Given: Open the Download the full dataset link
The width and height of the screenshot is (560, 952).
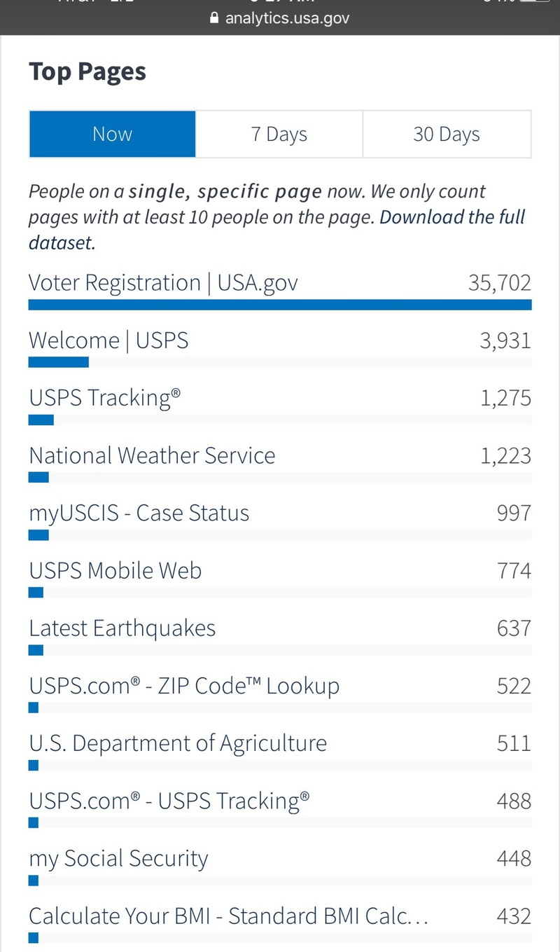Looking at the screenshot, I should [451, 217].
